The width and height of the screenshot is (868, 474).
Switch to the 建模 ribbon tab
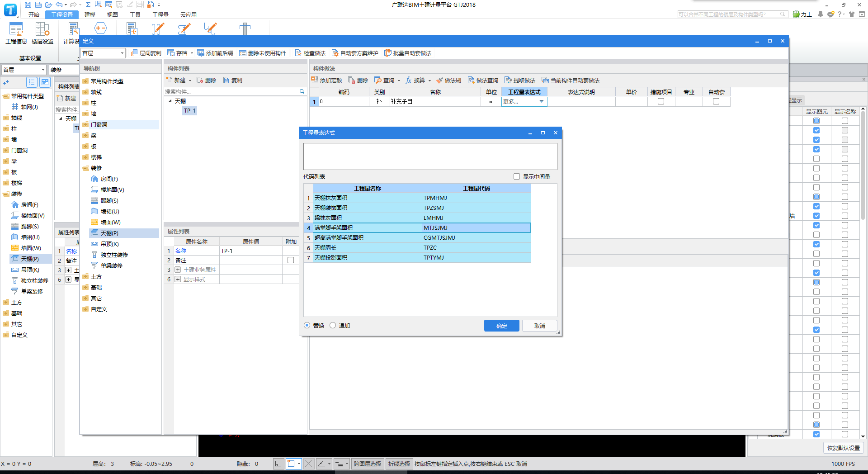90,14
